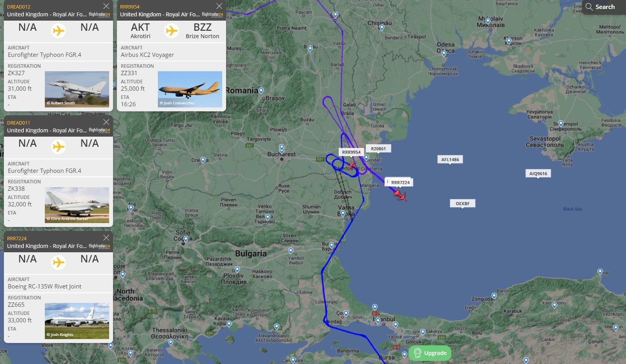Close the DREAD012 flight card
Viewport: 626px width, 364px height.
click(106, 6)
